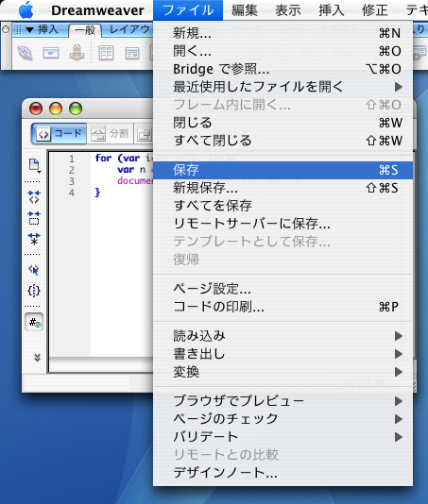Select 保存 to save the document

(x=282, y=170)
